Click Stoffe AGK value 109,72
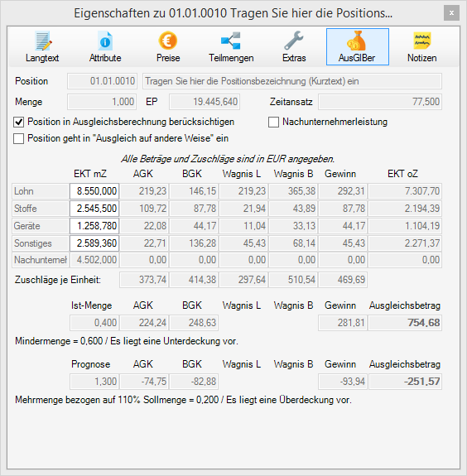Viewport: 467px width, 476px height. [x=144, y=209]
